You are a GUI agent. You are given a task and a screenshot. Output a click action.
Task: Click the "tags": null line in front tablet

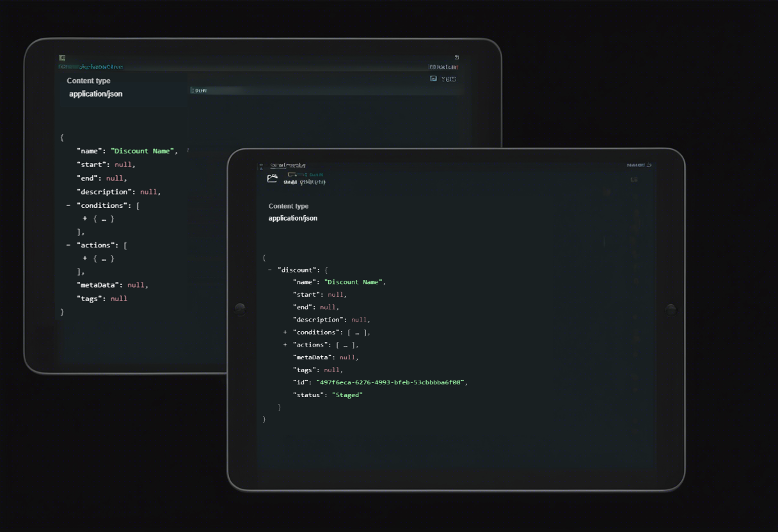click(x=318, y=370)
